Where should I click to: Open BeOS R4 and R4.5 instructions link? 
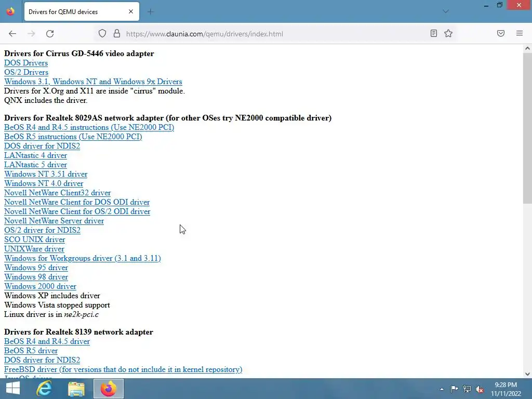coord(89,127)
